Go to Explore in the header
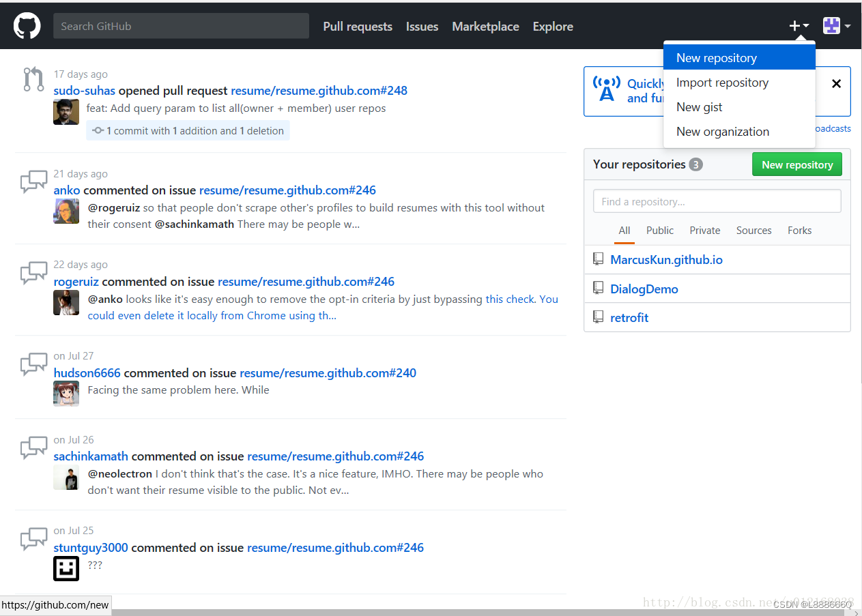The image size is (862, 616). tap(553, 27)
